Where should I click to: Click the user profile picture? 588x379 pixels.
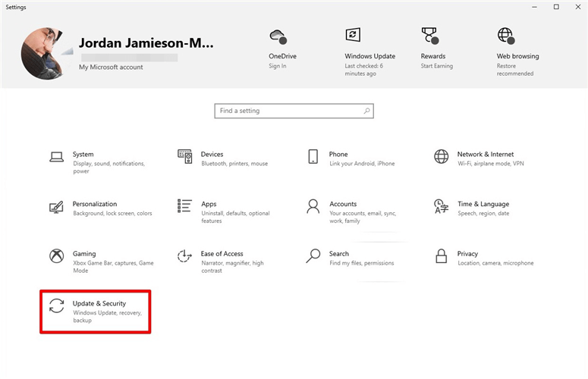click(x=47, y=53)
